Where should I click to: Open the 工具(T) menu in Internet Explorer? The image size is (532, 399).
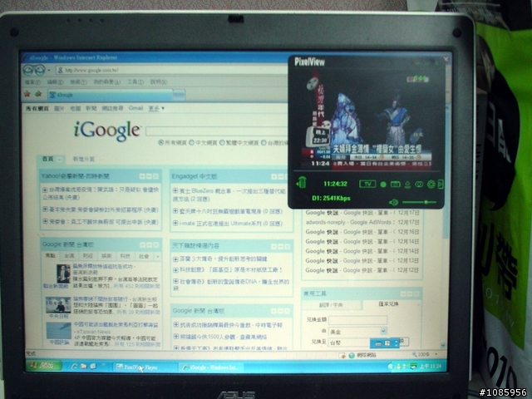135,82
